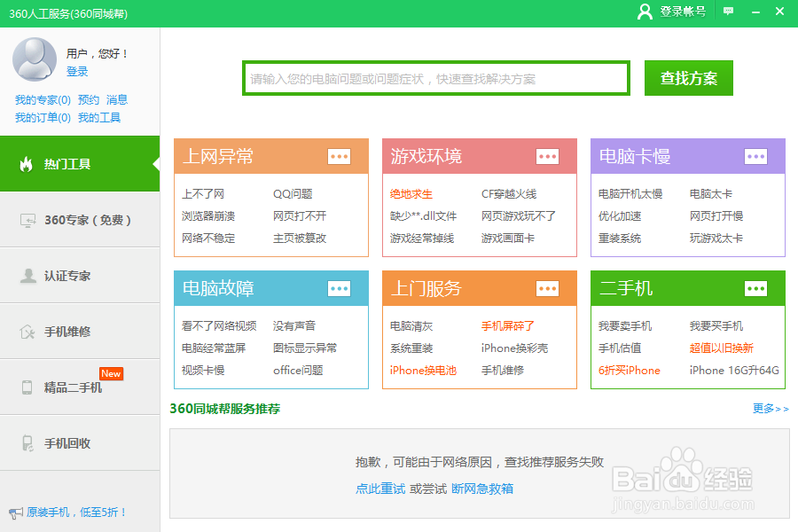This screenshot has width=798, height=532.
Task: Click 更多>> link for recommended services
Action: pos(771,408)
